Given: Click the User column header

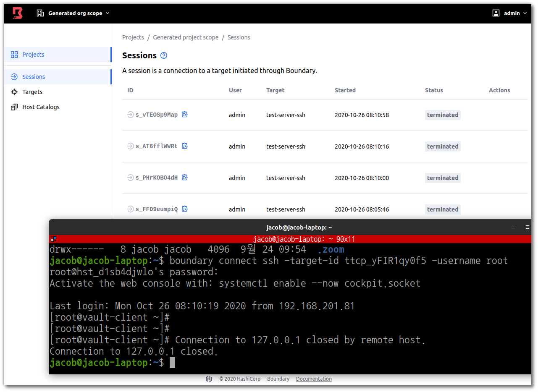Looking at the screenshot, I should 235,90.
